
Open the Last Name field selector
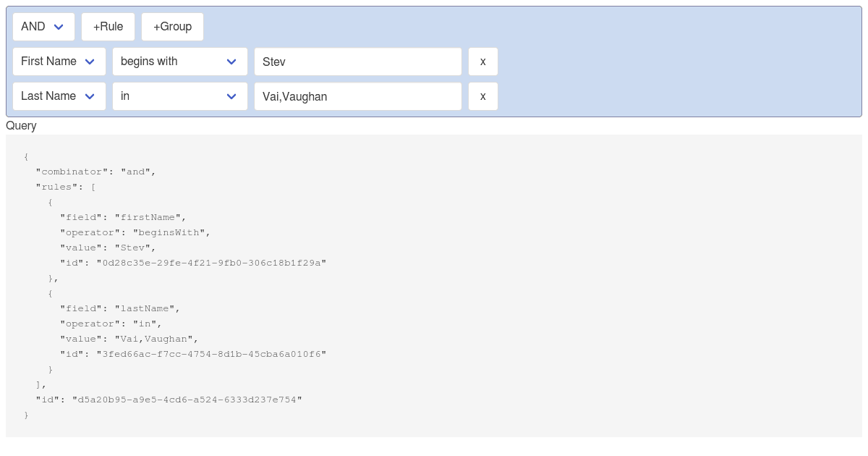point(59,96)
